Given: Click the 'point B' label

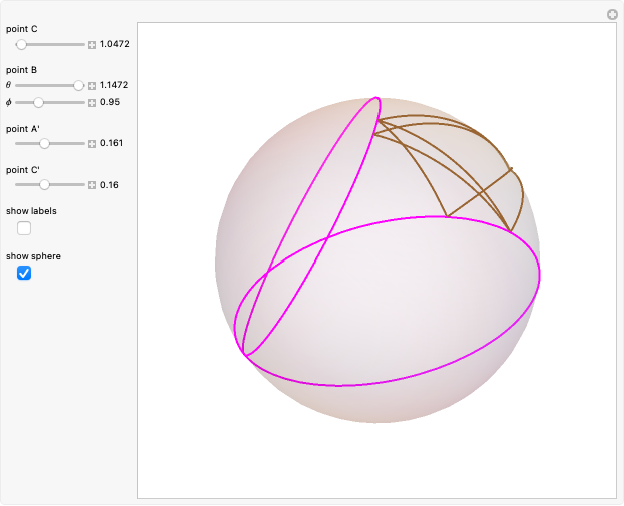Looking at the screenshot, I should 21,70.
